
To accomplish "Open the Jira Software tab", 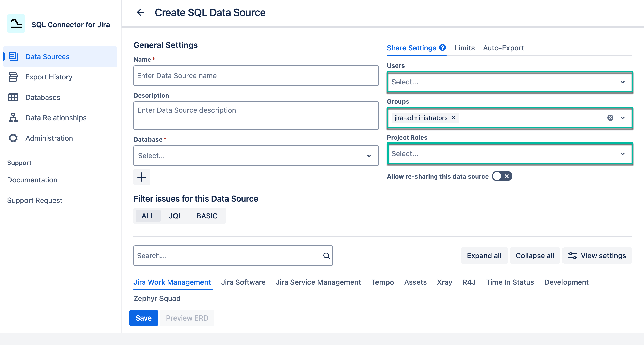I will click(243, 282).
